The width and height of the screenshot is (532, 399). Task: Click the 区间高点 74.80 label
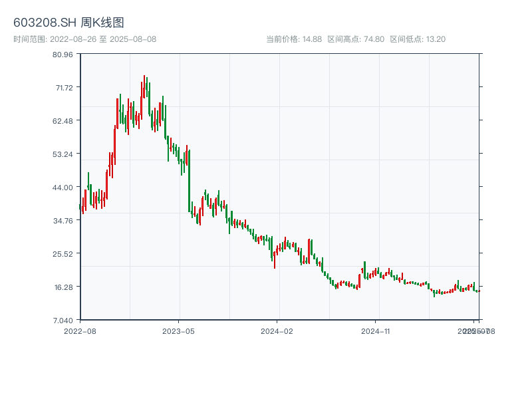pos(356,39)
